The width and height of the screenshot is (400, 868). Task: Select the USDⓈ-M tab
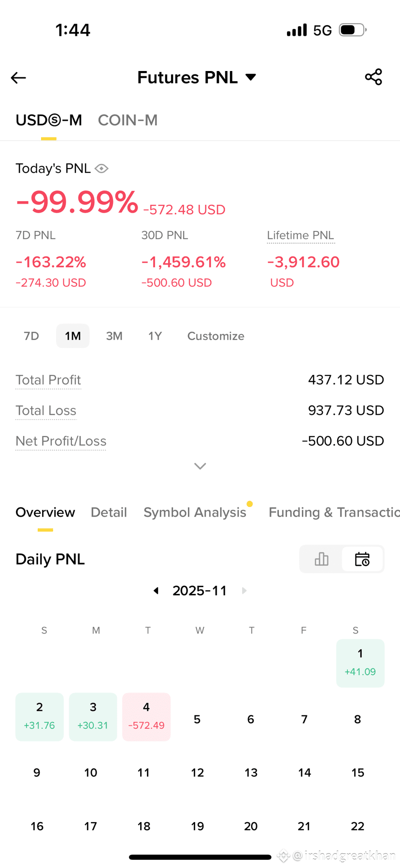pyautogui.click(x=49, y=120)
